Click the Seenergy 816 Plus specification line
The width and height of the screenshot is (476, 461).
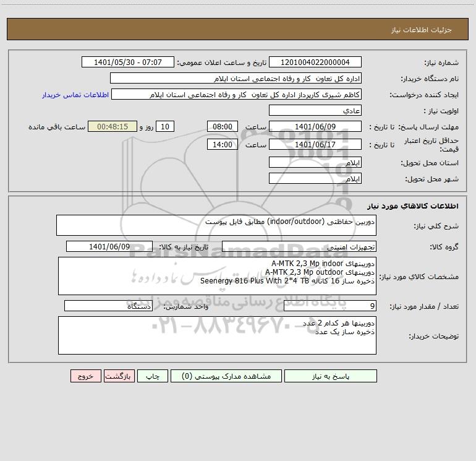(x=287, y=281)
